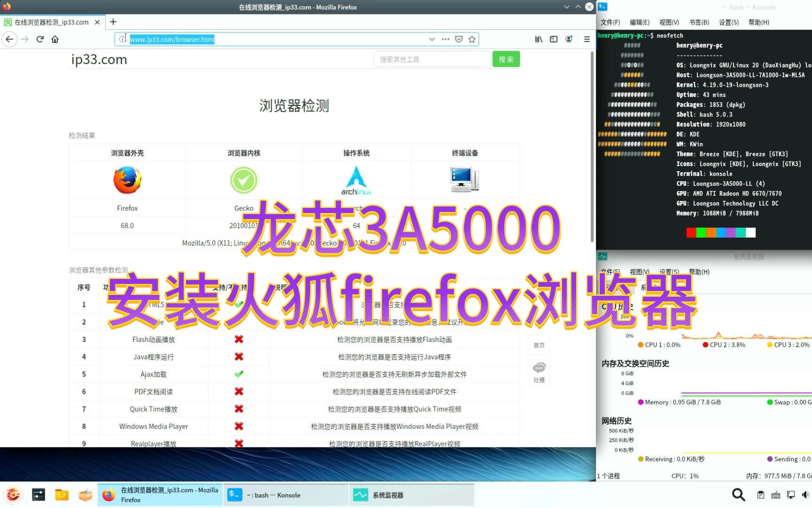Click the 首页 side button

click(539, 345)
